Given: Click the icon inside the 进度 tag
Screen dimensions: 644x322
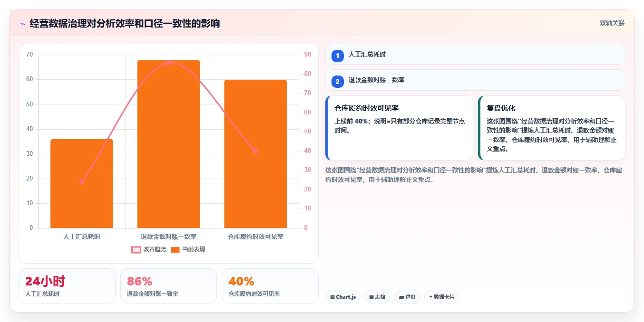Looking at the screenshot, I should (401, 297).
